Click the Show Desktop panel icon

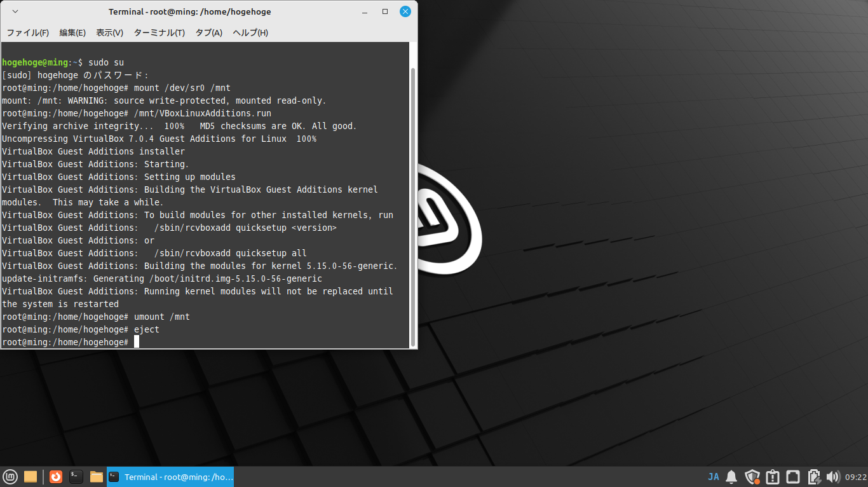pyautogui.click(x=31, y=477)
